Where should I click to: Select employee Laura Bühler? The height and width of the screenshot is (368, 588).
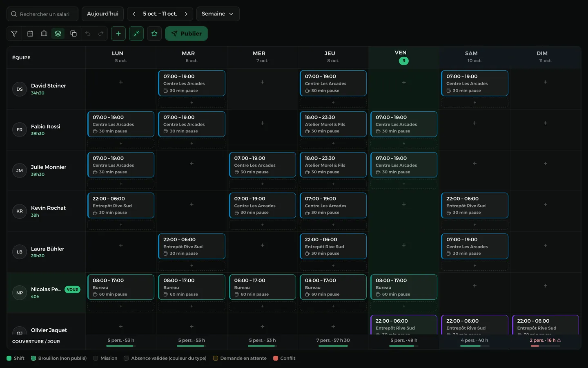tap(47, 249)
